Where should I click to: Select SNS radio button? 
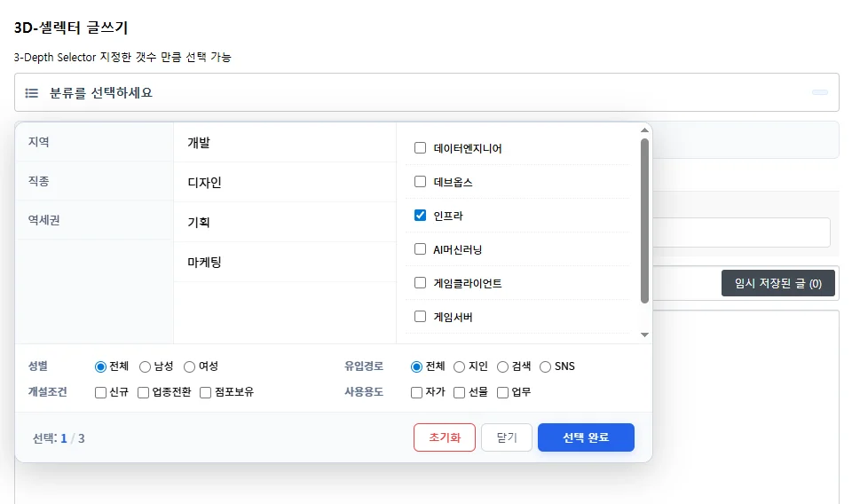[545, 366]
